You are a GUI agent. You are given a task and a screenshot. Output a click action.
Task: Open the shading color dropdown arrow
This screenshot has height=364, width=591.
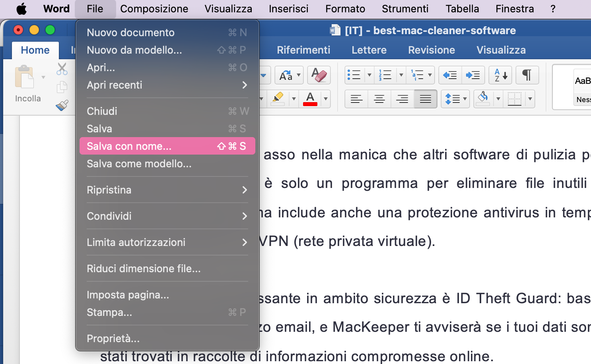[x=498, y=99]
